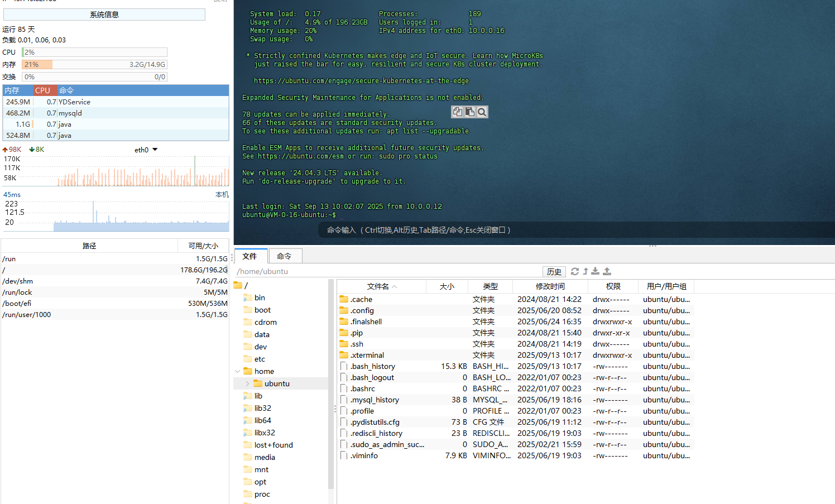Screen dimensions: 835x504
Task: Click the 路径 column header in the disk table
Action: coord(89,246)
